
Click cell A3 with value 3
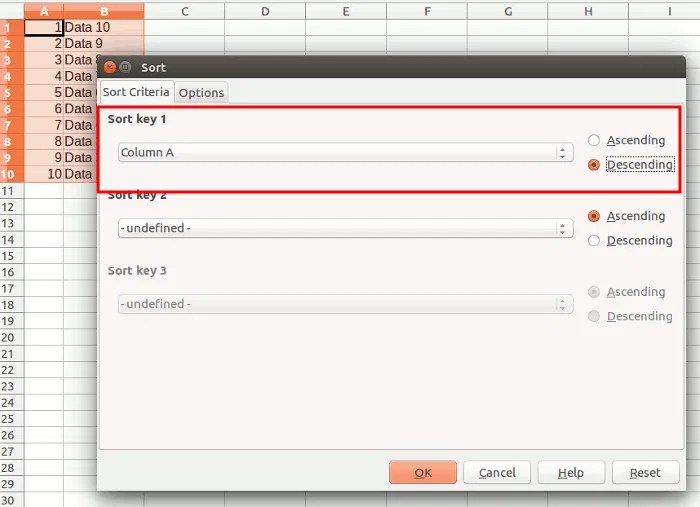coord(44,60)
